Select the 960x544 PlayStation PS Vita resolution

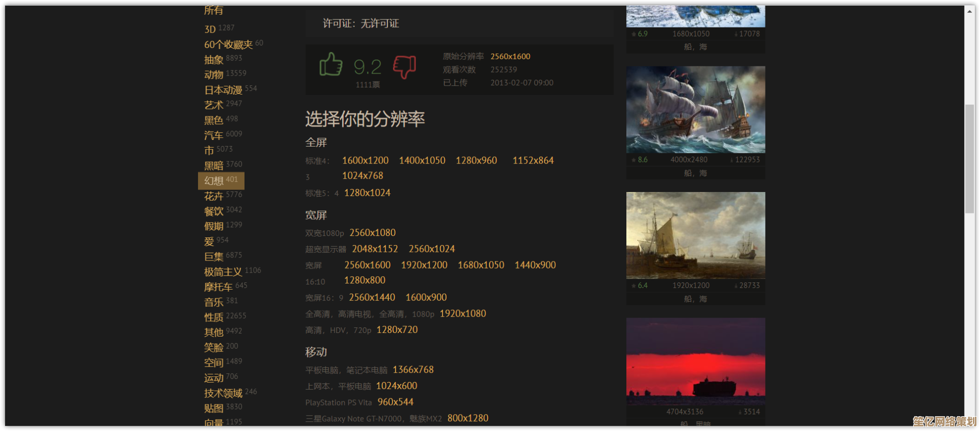tap(395, 402)
